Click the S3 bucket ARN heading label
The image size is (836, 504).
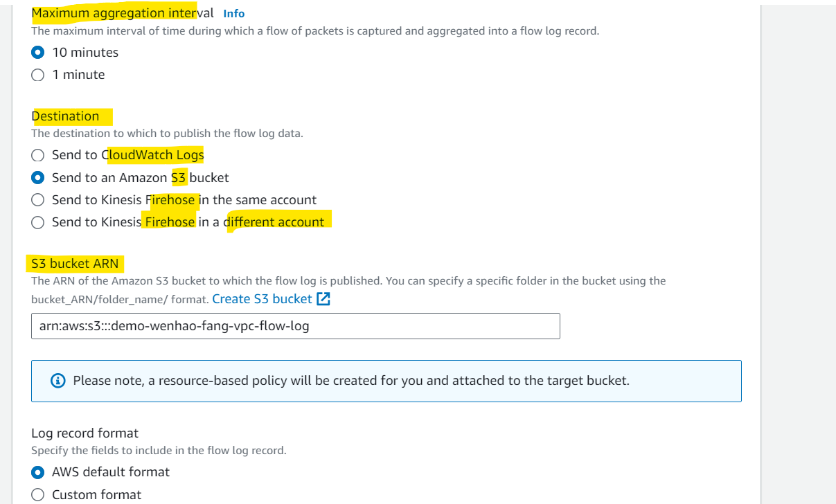(75, 264)
